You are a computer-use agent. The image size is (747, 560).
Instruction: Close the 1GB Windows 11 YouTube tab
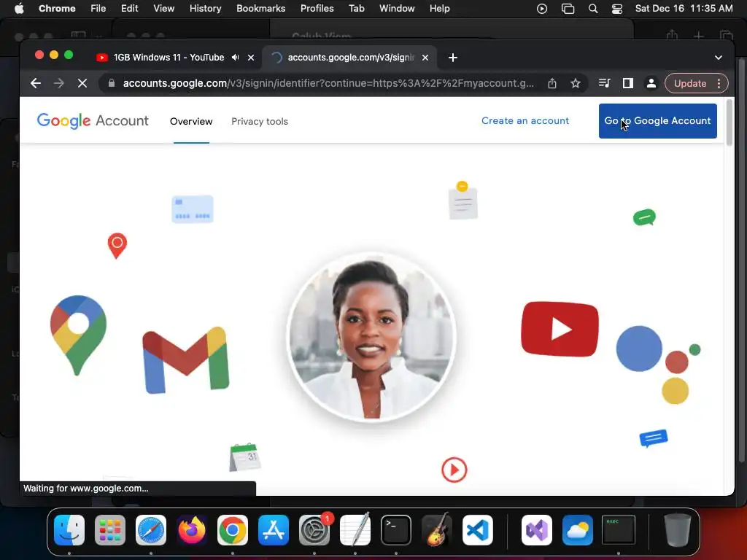coord(251,58)
